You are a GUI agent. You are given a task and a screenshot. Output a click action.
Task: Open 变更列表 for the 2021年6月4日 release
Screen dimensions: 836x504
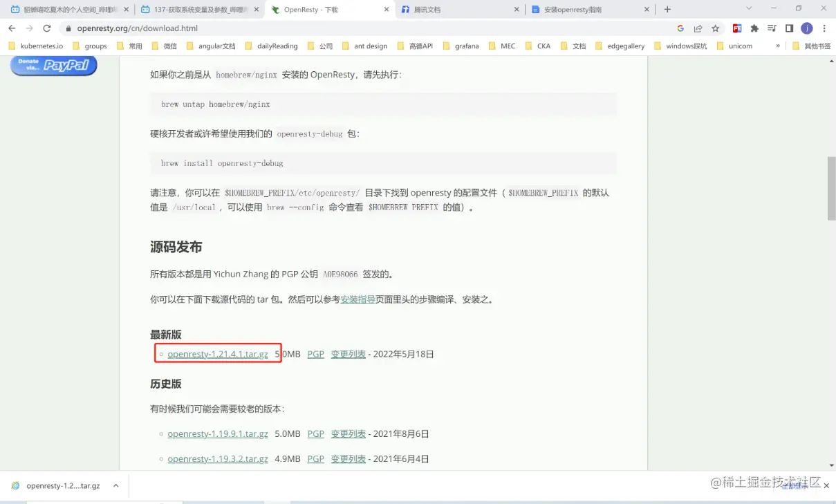[348, 458]
